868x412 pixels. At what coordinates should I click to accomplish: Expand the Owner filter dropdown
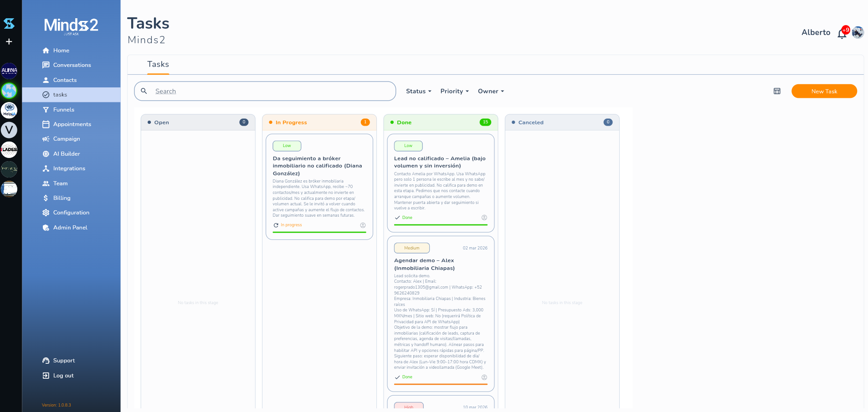point(491,91)
